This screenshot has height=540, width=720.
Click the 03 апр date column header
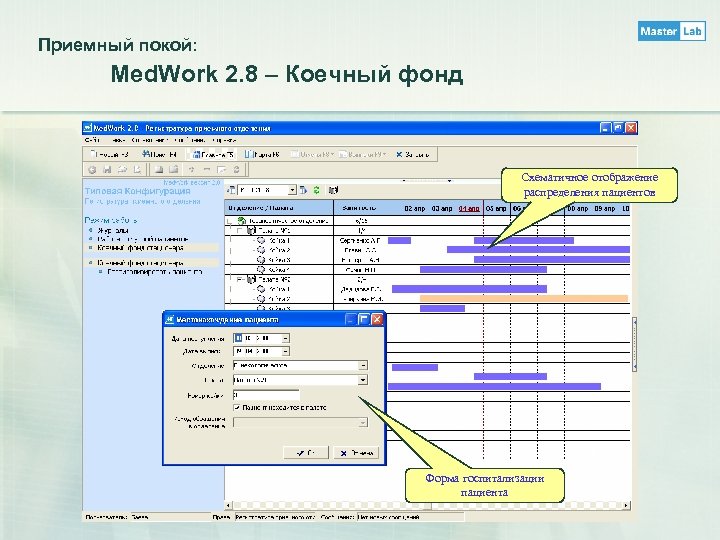tap(442, 208)
